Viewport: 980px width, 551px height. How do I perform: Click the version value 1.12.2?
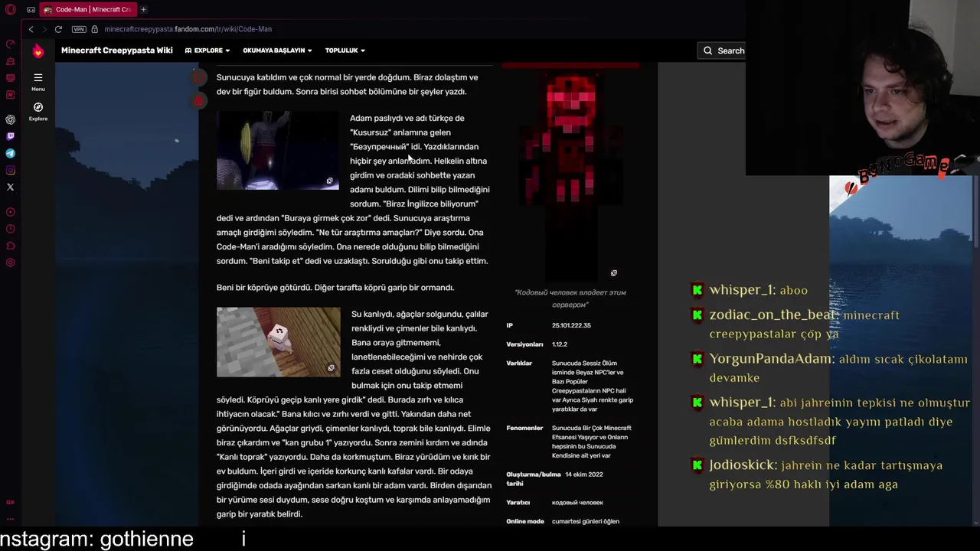[x=560, y=344]
